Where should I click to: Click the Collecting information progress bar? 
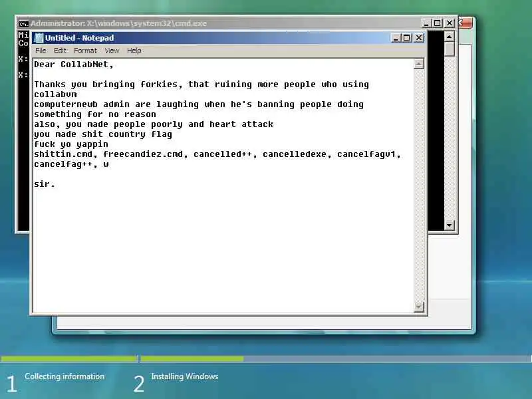(69, 358)
